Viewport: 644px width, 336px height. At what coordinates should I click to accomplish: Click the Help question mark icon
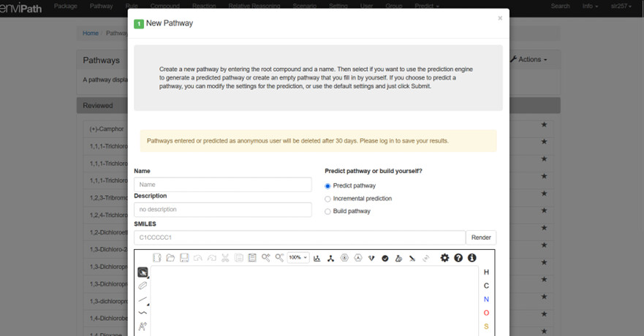[x=458, y=258]
